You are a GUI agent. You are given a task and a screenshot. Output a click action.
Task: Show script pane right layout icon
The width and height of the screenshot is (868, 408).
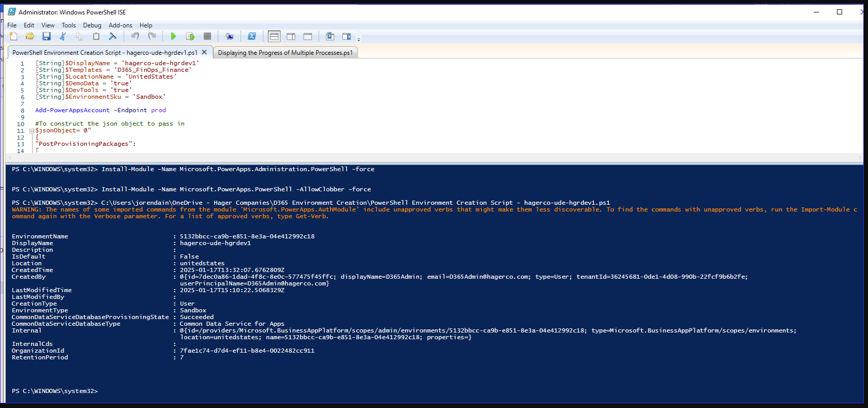click(x=291, y=36)
